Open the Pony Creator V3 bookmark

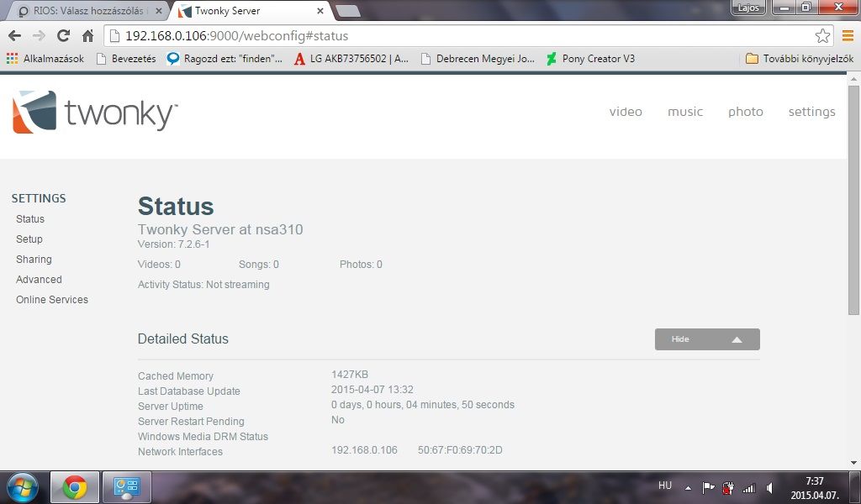(591, 59)
